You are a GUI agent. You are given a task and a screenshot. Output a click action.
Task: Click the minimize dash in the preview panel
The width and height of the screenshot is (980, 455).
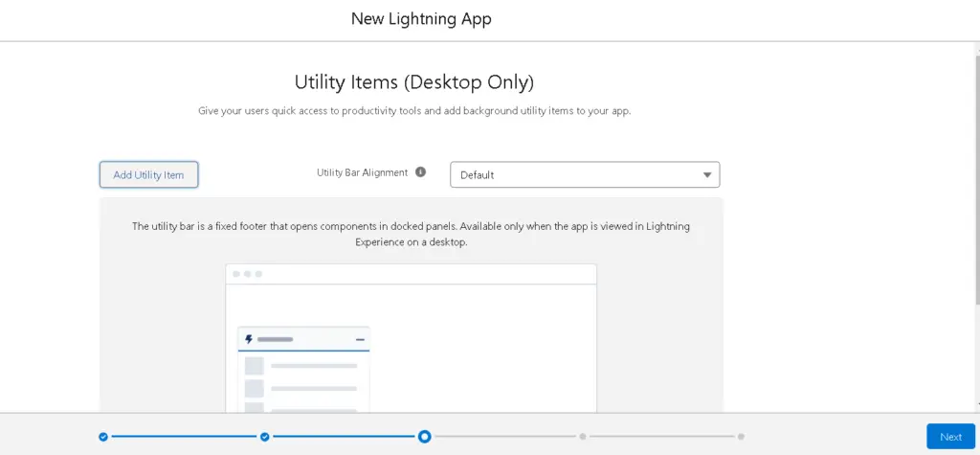(360, 339)
